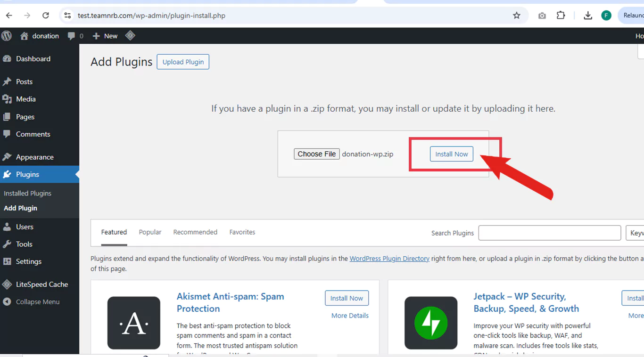Screen dimensions: 644x357
Task: Click the Akismet plugin icon thumbnail
Action: coord(134,323)
